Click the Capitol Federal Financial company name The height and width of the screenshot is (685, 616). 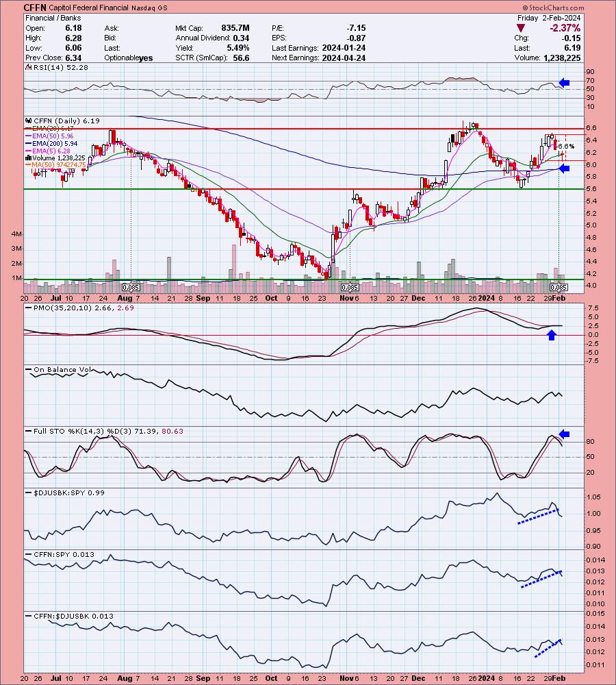(x=88, y=8)
